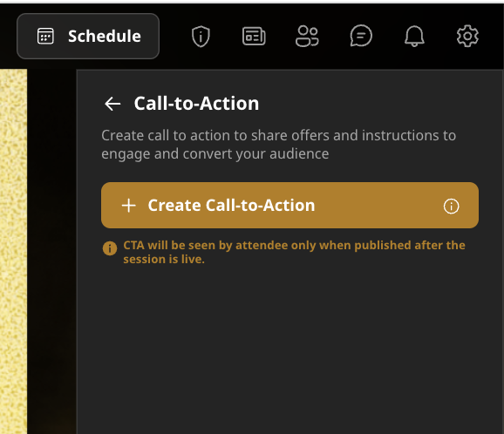Open settings with the gear icon
The height and width of the screenshot is (434, 504).
coord(467,36)
